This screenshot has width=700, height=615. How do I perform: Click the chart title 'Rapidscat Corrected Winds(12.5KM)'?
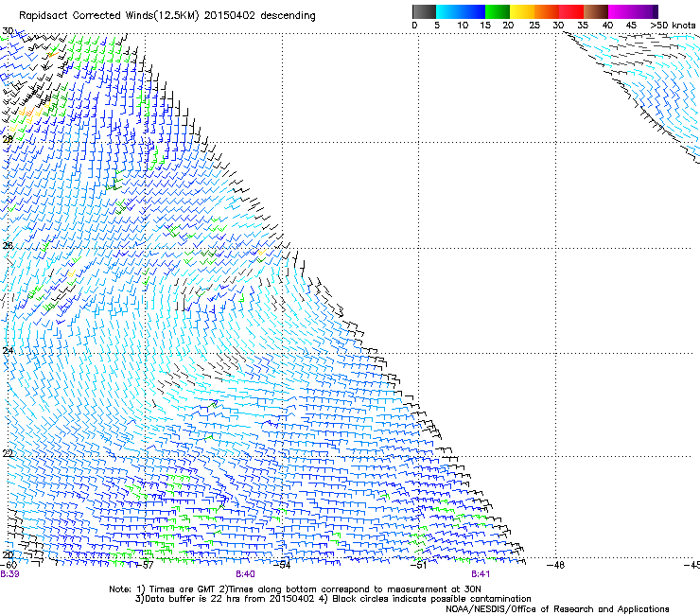(110, 16)
